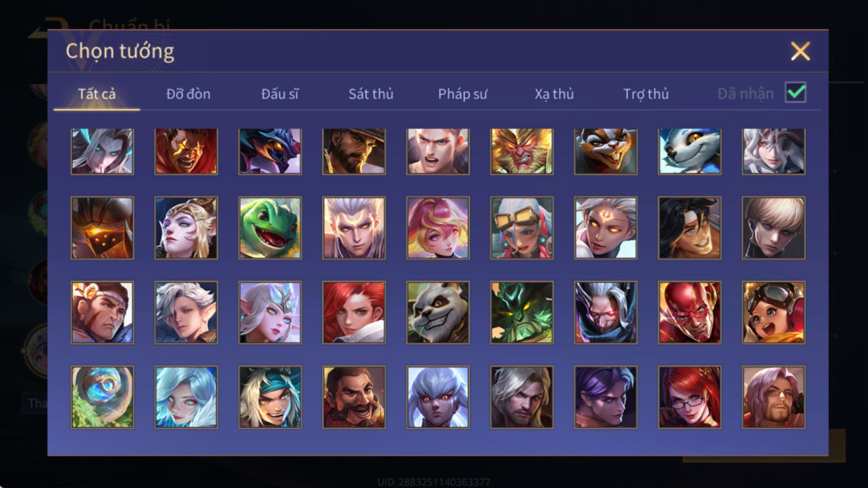The width and height of the screenshot is (868, 488).
Task: Show the Pháp sư hero category
Action: pyautogui.click(x=463, y=94)
